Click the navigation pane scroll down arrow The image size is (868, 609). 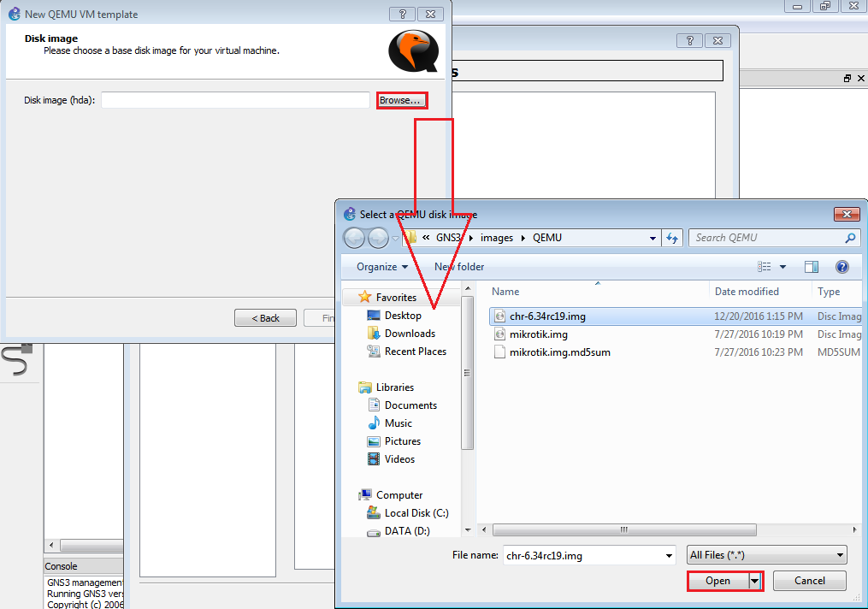click(x=468, y=530)
